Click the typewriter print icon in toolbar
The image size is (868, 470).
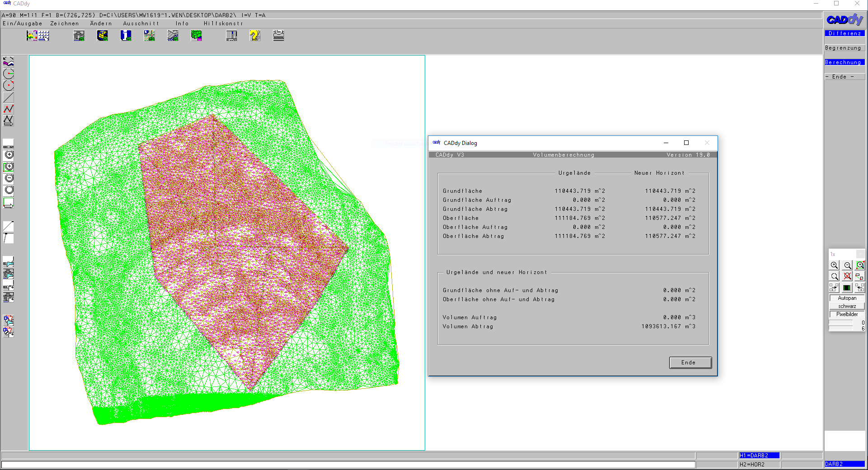pyautogui.click(x=278, y=36)
